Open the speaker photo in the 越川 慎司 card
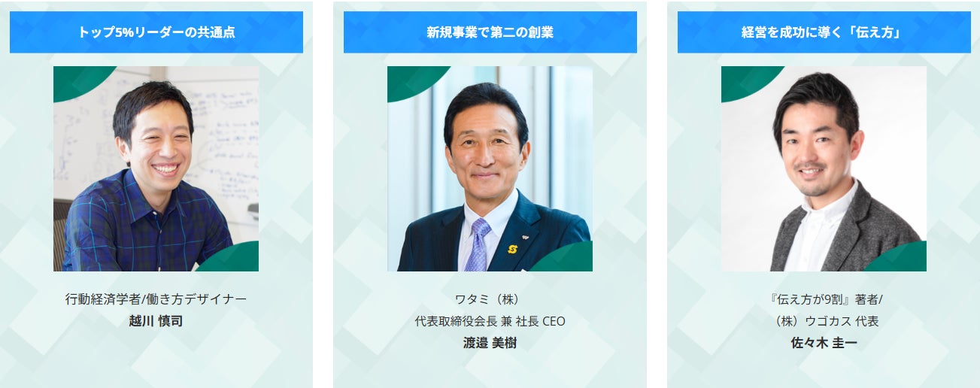 click(156, 168)
